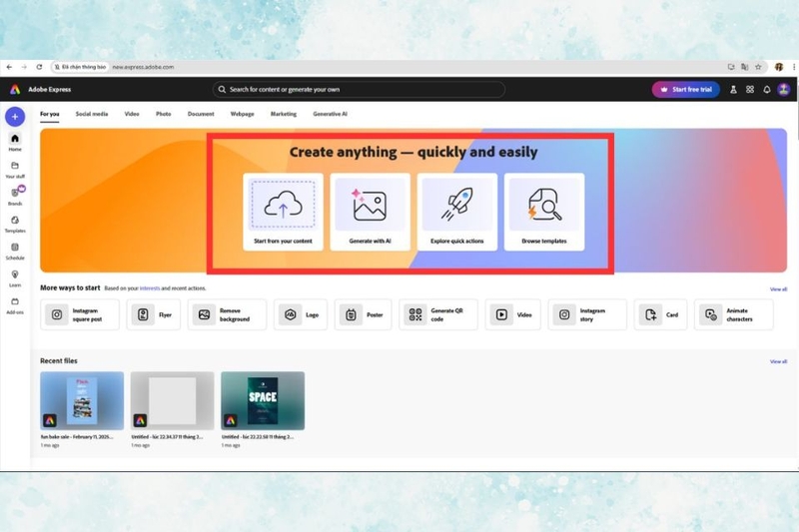Choose Animate characters action
The height and width of the screenshot is (532, 799).
click(x=734, y=314)
